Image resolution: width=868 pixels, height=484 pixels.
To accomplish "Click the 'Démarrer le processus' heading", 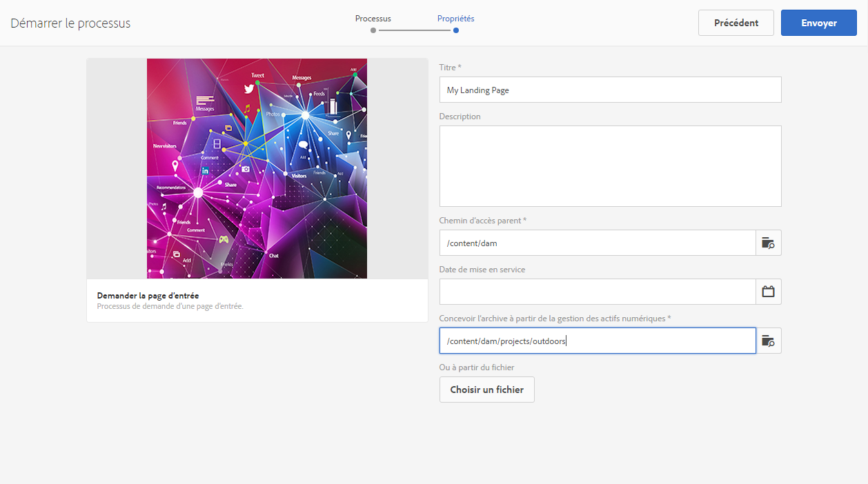I will tap(70, 23).
